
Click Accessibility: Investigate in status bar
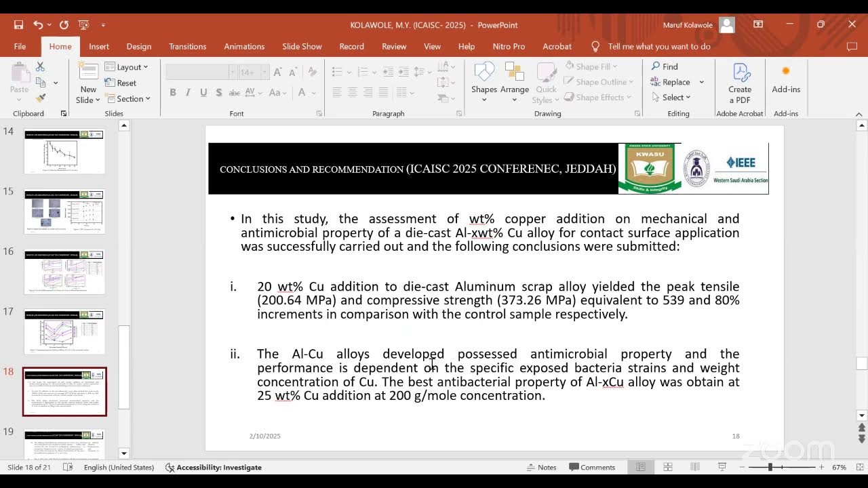[214, 467]
